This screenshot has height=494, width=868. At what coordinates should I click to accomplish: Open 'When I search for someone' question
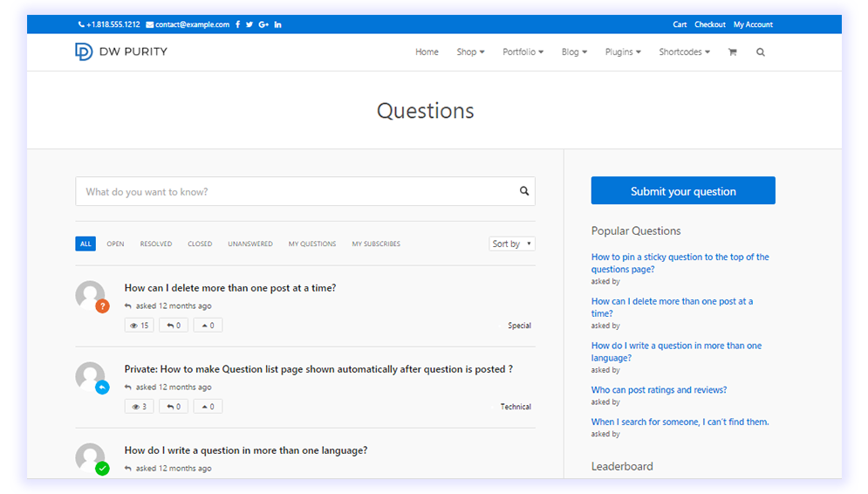pyautogui.click(x=680, y=422)
